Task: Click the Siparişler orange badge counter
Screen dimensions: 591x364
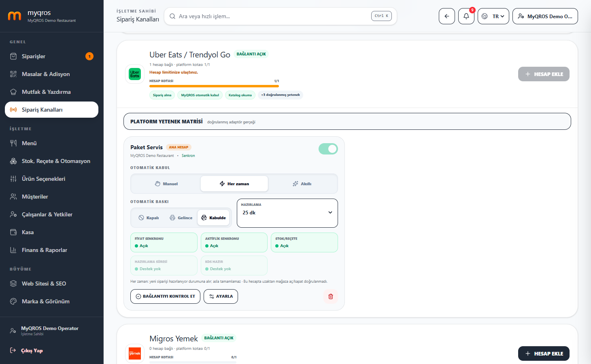Action: (89, 56)
